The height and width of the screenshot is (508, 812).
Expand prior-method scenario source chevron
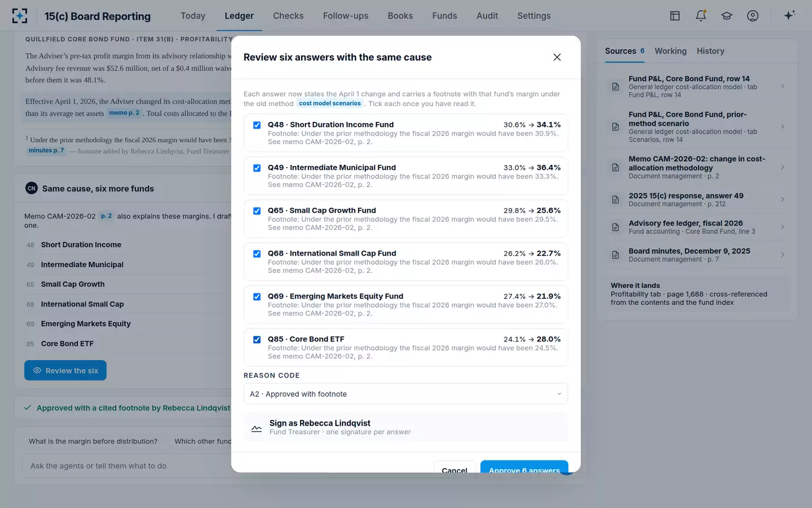(x=783, y=127)
